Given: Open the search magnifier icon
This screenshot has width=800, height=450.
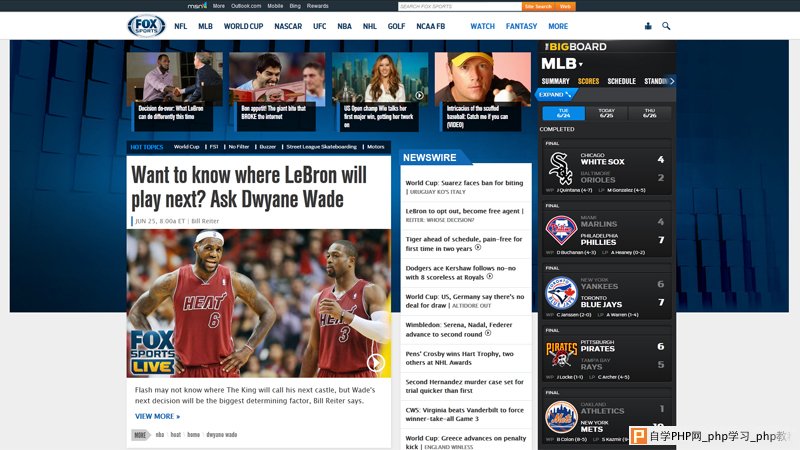Looking at the screenshot, I should (666, 26).
